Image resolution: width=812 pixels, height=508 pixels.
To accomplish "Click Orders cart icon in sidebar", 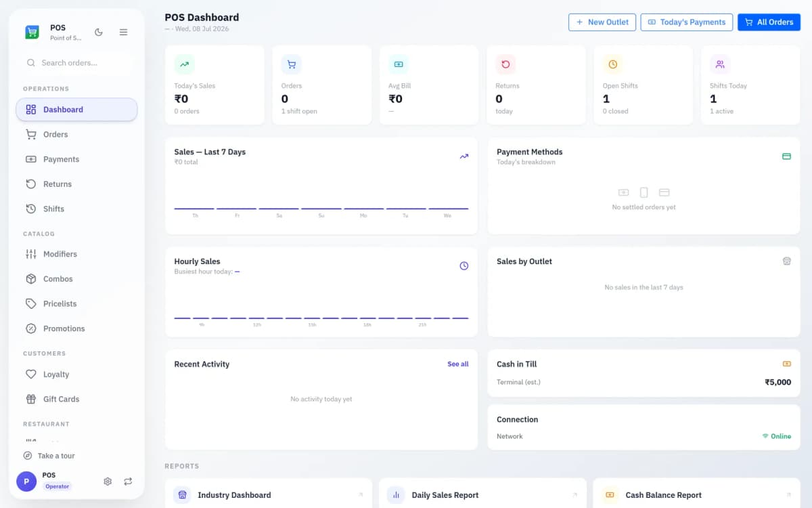I will tap(31, 134).
